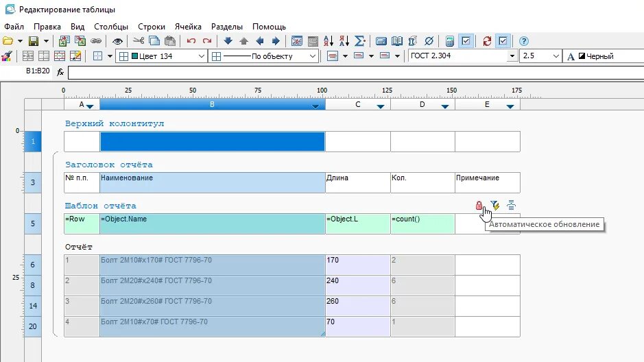This screenshot has width=644, height=362.
Task: Open help with the question mark icon
Action: [524, 41]
